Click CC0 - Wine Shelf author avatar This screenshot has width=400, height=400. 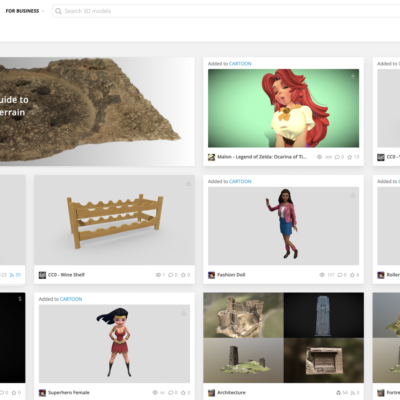pyautogui.click(x=42, y=275)
